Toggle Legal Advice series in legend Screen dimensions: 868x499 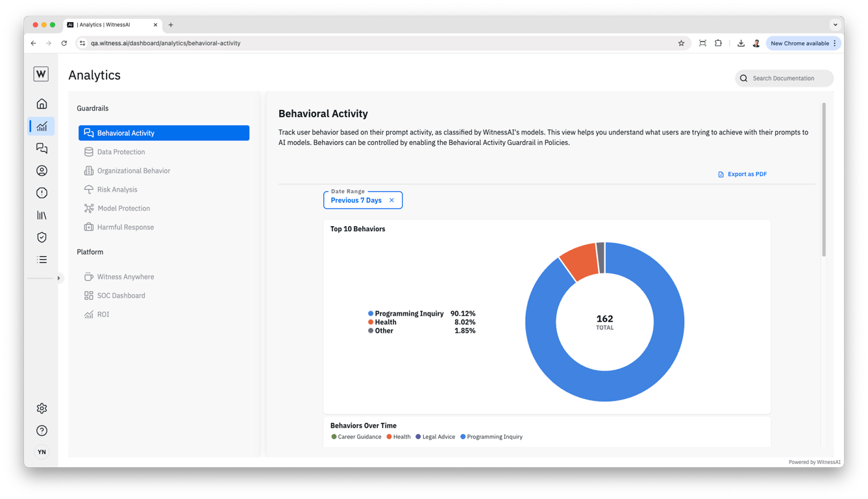pos(436,437)
